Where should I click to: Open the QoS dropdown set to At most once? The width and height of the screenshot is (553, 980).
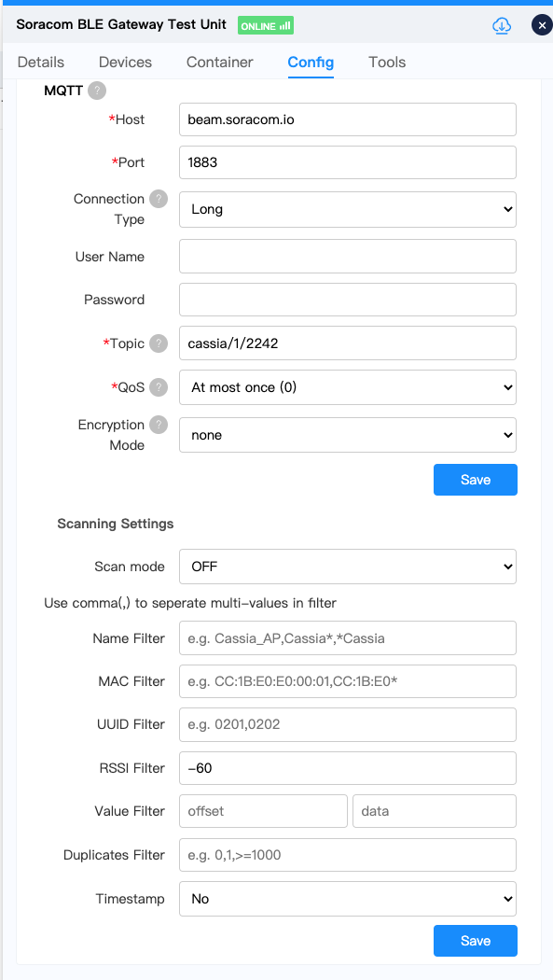click(x=347, y=386)
